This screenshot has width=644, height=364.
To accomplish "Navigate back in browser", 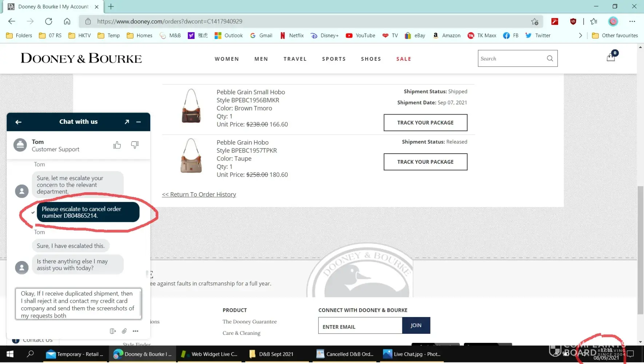I will [12, 21].
